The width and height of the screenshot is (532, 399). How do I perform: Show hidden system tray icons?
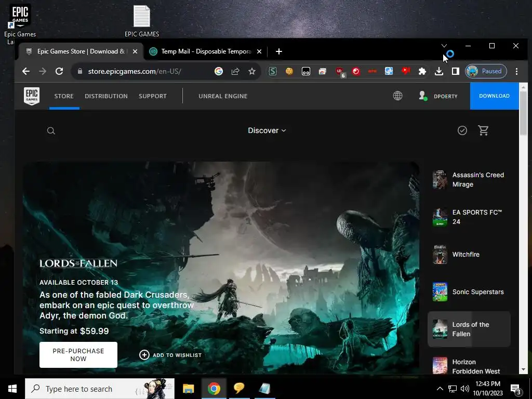tap(440, 389)
